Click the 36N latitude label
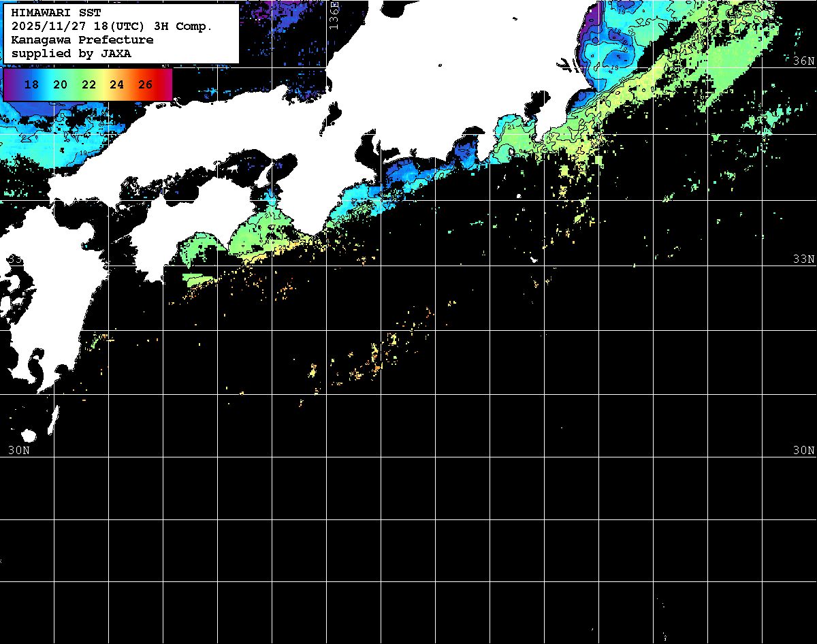This screenshot has width=817, height=644. pos(804,61)
